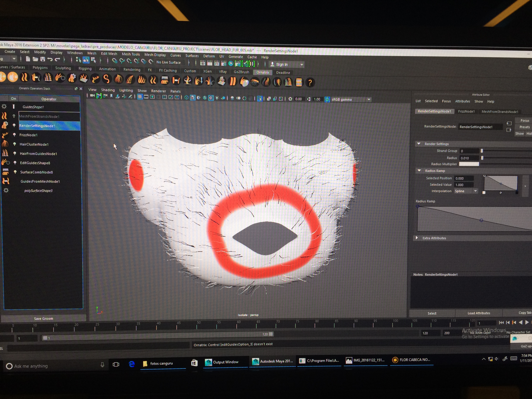Screen dimensions: 532x399
Task: Open the menu set dropdown in the status line
Action: [14, 59]
